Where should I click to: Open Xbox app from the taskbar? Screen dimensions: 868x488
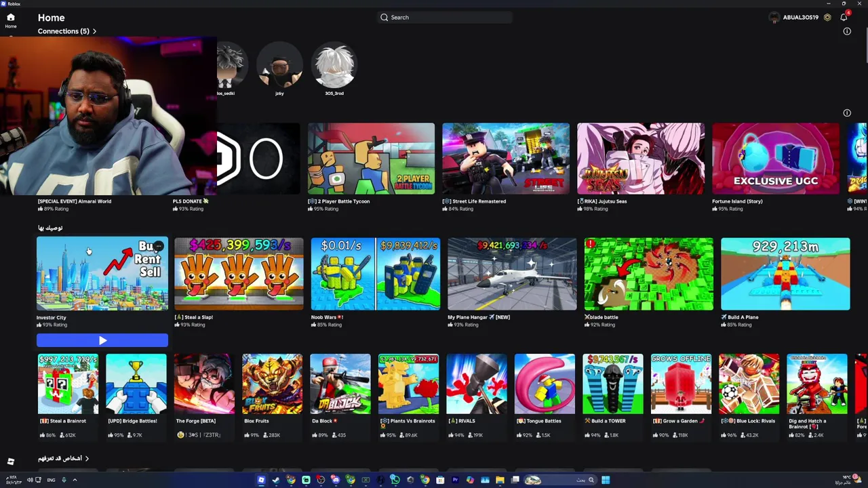tap(366, 480)
